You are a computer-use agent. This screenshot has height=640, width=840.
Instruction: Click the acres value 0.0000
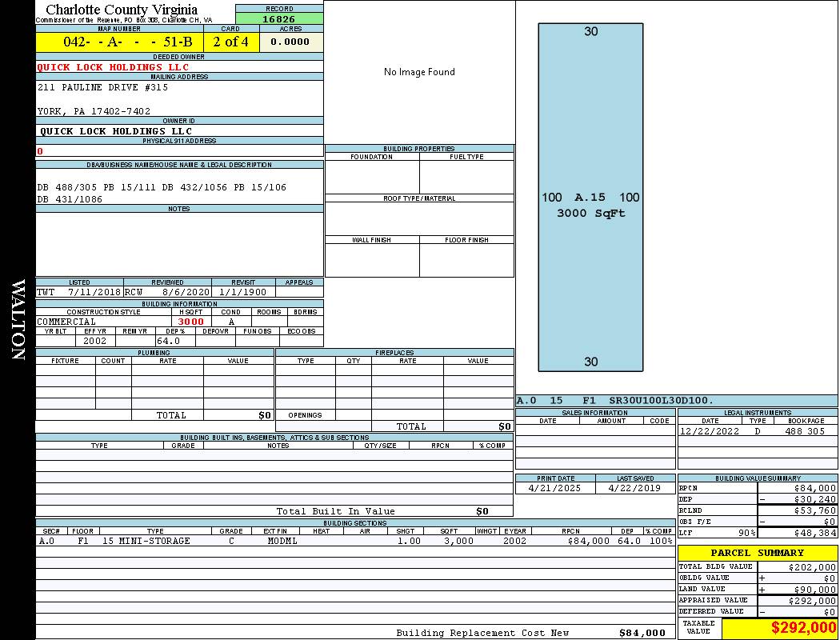290,42
